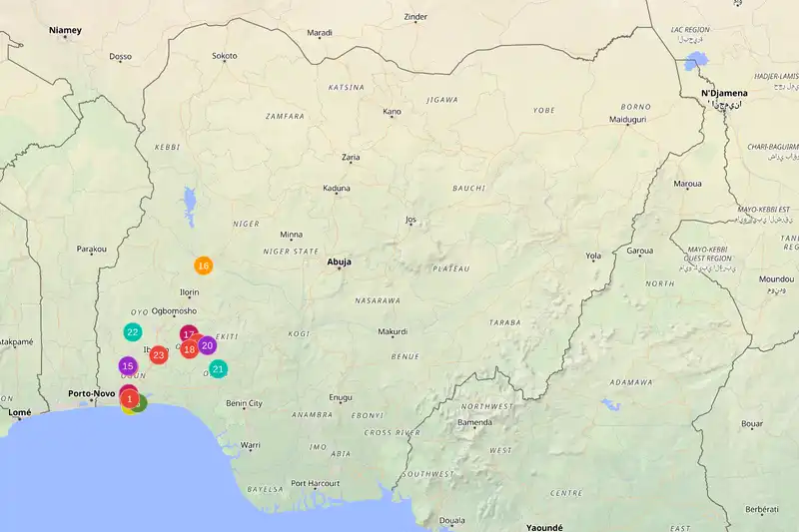Select the ZAMFARA state label

point(285,116)
